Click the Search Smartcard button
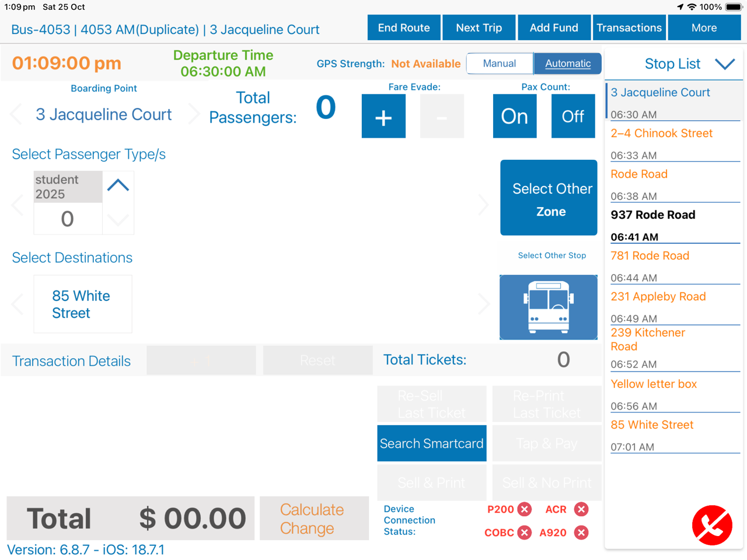The image size is (747, 560). click(x=431, y=443)
